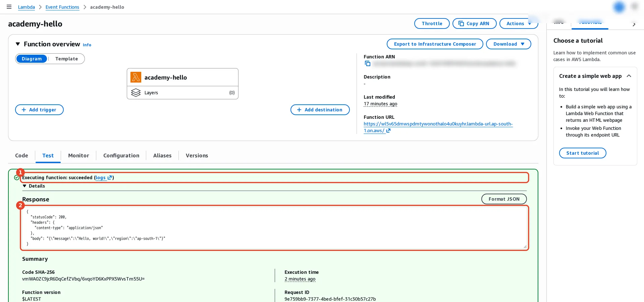This screenshot has height=302, width=644.
Task: Open the Event Functions breadcrumb link
Action: (62, 7)
